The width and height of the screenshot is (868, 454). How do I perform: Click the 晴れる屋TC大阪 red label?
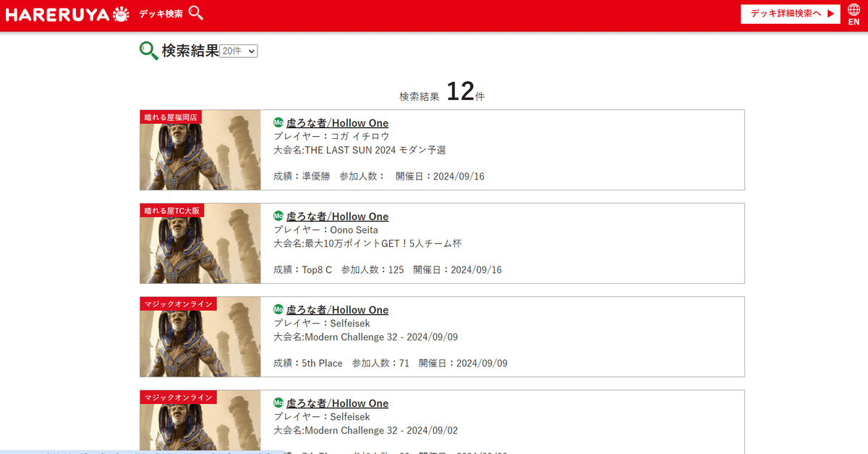(172, 211)
